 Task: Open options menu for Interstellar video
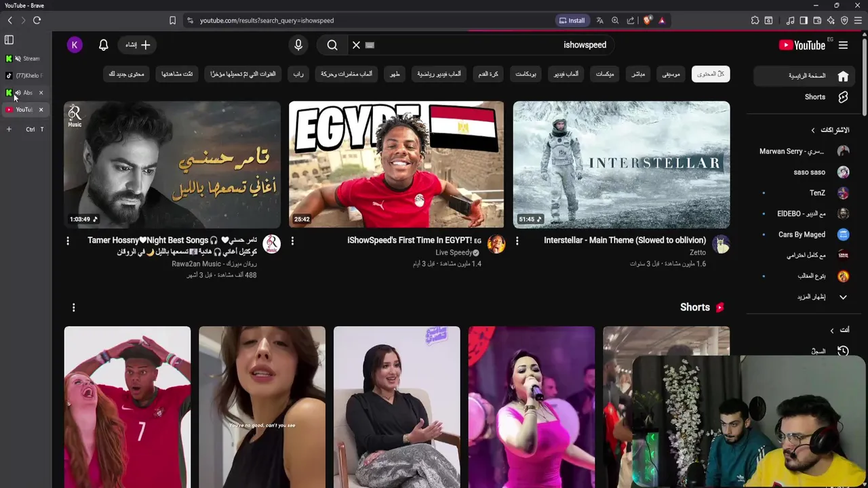pos(517,241)
